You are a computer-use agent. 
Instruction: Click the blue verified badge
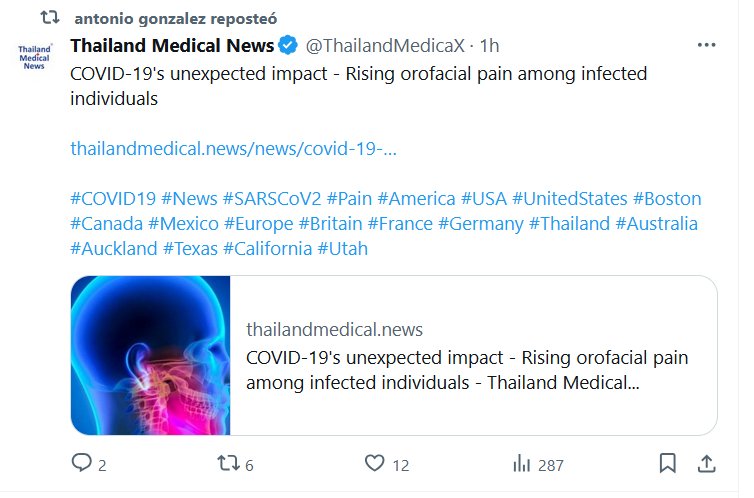pos(288,45)
